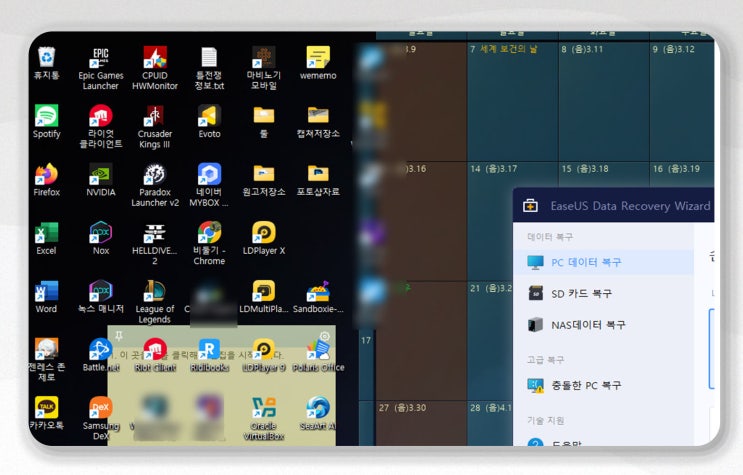Open 녹스 매니저 shortcut

(100, 296)
